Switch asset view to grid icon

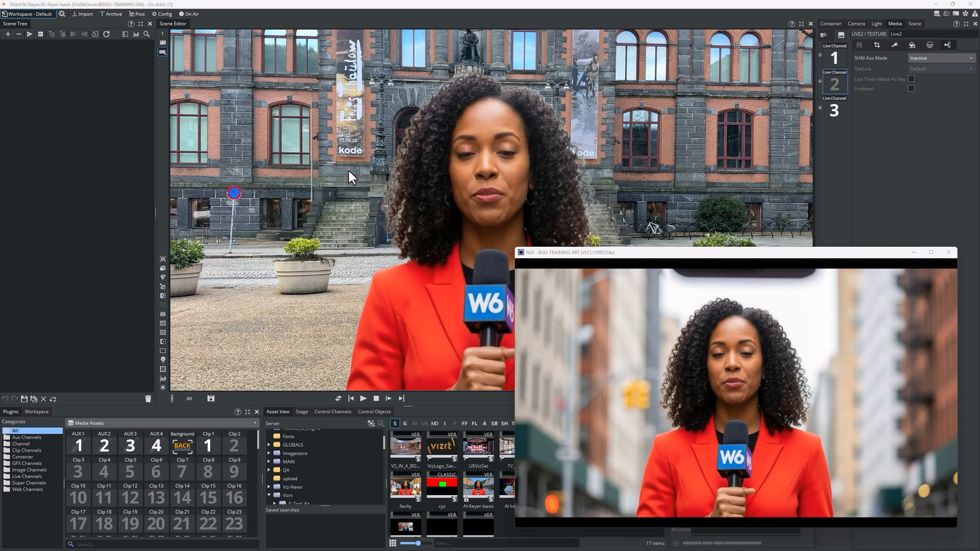pos(393,543)
